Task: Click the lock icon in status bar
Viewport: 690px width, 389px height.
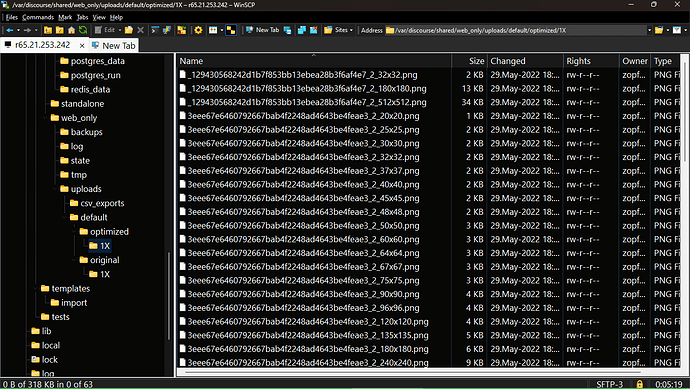Action: (639, 384)
